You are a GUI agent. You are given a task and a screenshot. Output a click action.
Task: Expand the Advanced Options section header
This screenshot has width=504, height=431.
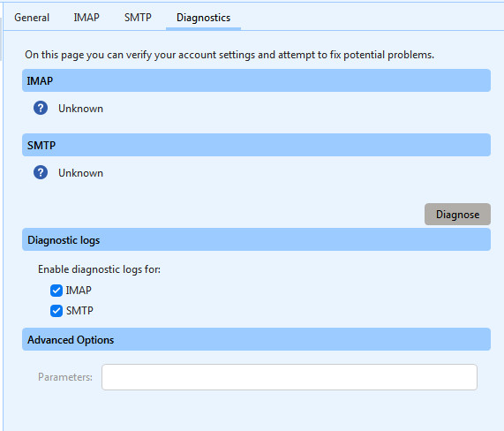pos(256,339)
